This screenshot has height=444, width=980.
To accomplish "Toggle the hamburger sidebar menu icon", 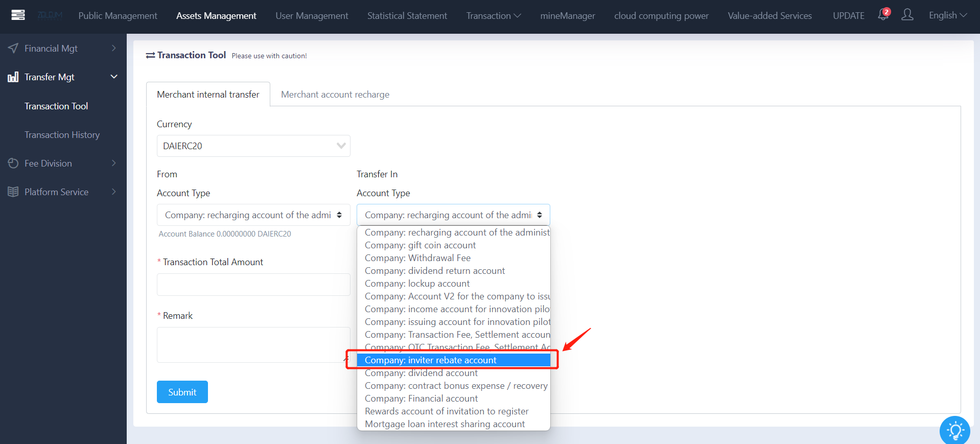I will pyautogui.click(x=18, y=15).
